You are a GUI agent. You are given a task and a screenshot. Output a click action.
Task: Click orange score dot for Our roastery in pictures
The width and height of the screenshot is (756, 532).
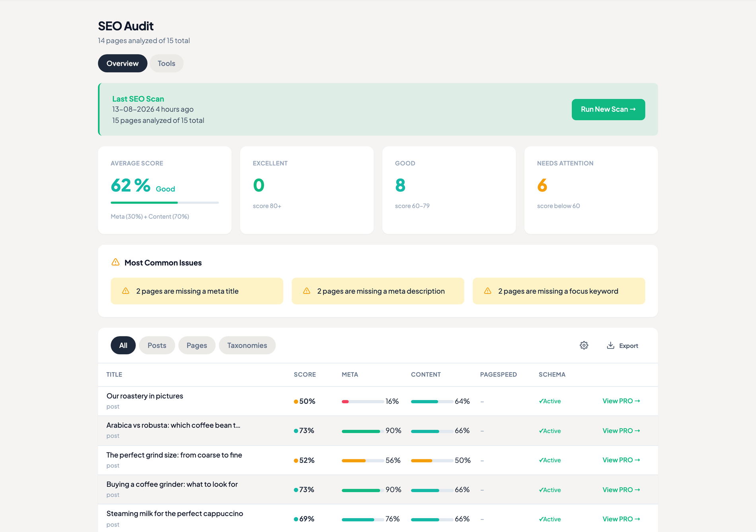(296, 402)
